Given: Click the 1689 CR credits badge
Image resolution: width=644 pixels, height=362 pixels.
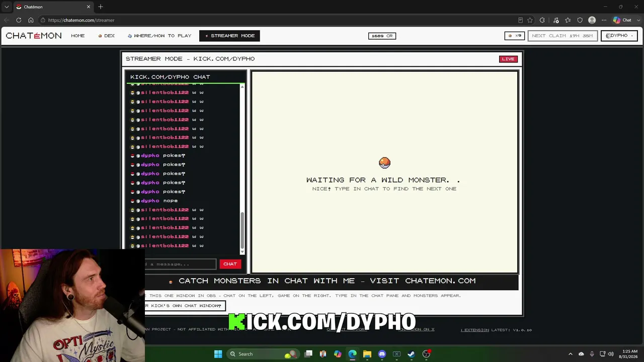Looking at the screenshot, I should pos(382,36).
